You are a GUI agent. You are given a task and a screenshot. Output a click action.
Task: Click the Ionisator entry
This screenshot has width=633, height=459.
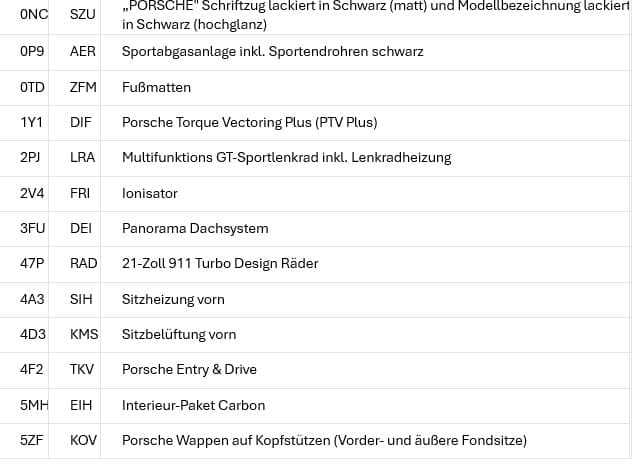tap(150, 193)
